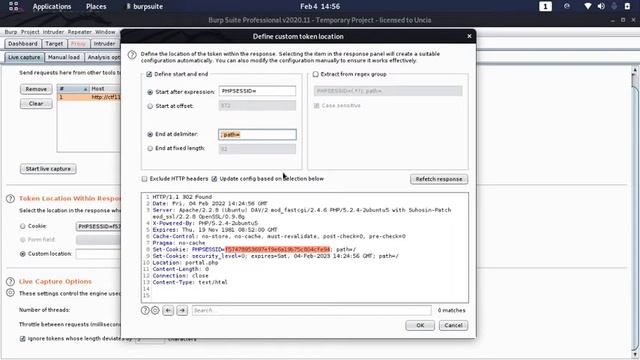
Task: Switch to the Intruder tab
Action: click(x=104, y=44)
